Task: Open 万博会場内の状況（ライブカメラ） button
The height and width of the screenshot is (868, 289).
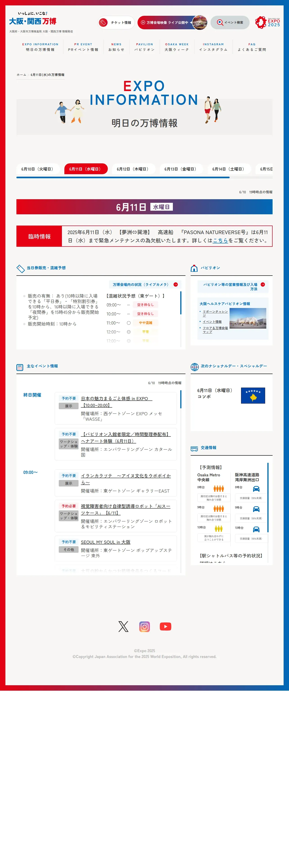Action: click(x=145, y=284)
